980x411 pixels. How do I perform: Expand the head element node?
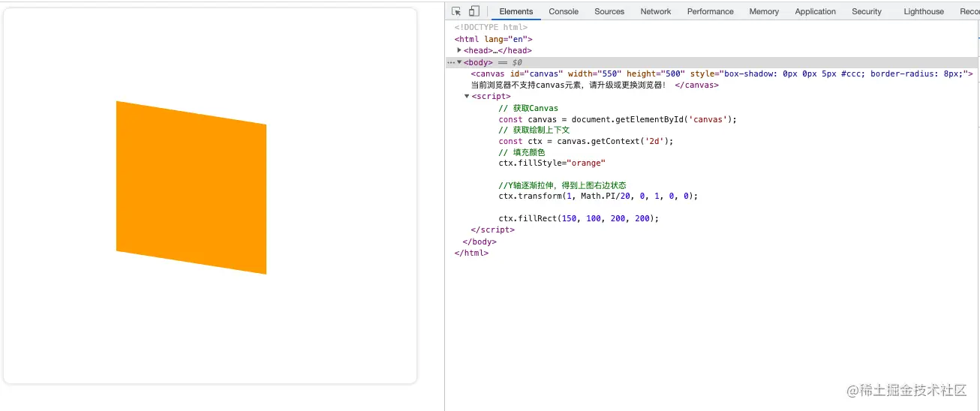(x=459, y=50)
